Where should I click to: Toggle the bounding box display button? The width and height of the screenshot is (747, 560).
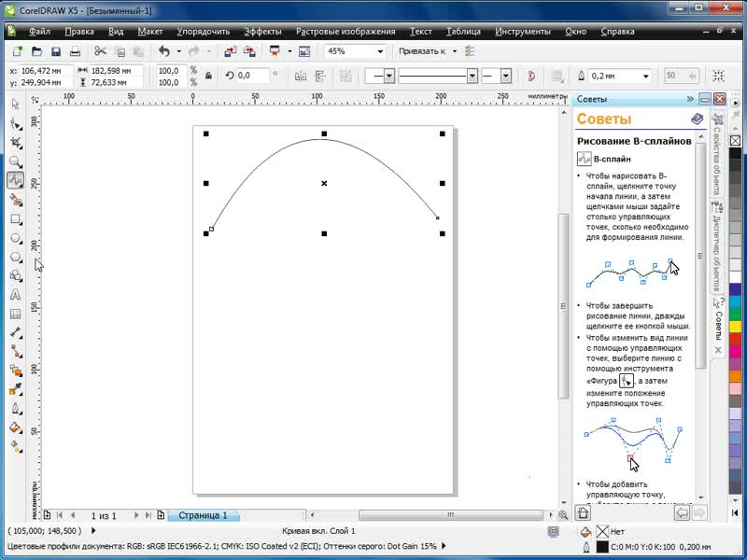point(718,76)
